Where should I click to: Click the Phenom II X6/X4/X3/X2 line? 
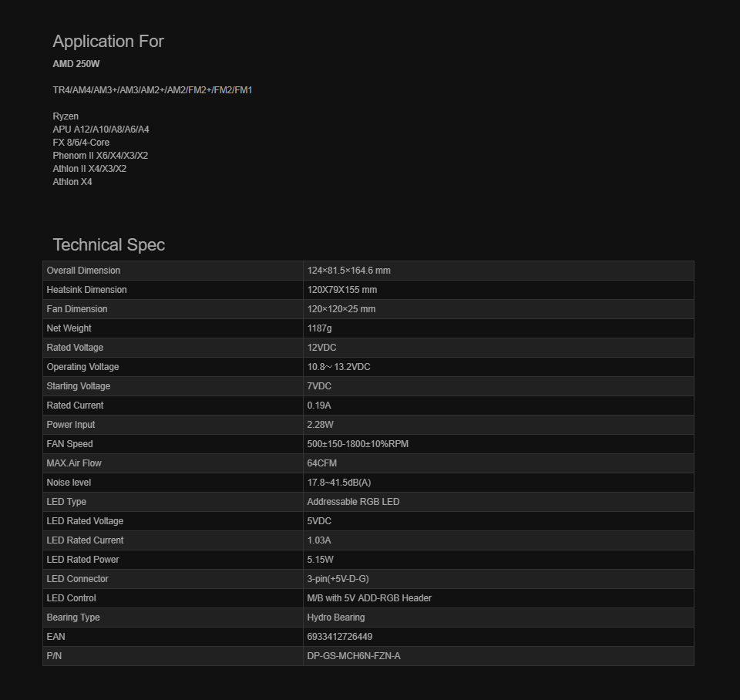100,156
